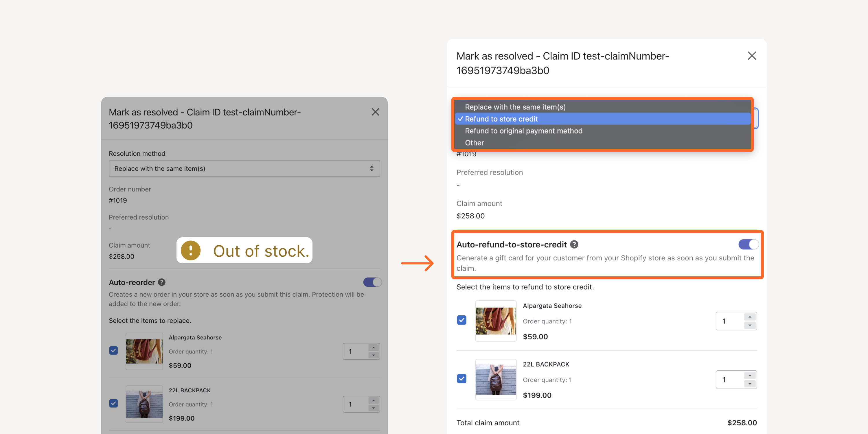Increase Alpargata Seahorse quantity in left dialog
The height and width of the screenshot is (434, 868).
[x=373, y=348]
